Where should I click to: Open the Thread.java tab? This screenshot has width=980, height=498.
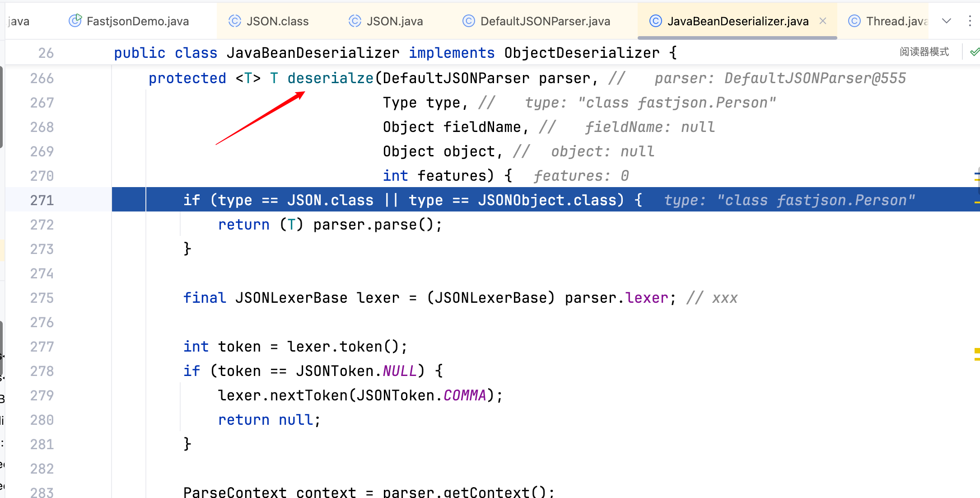896,21
